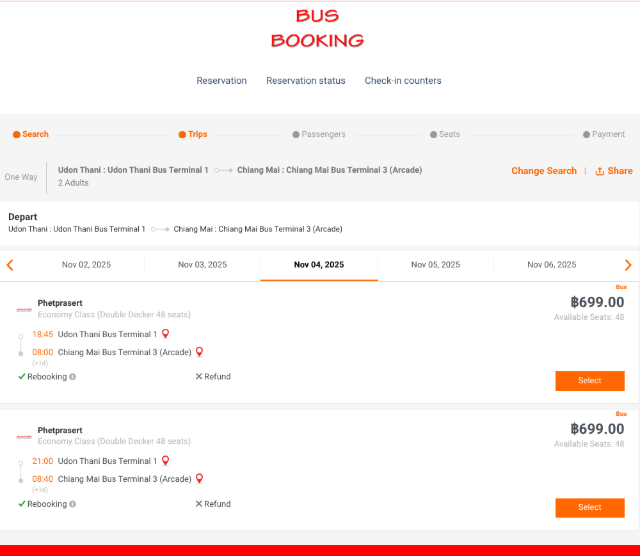Show earlier dates with left arrow
This screenshot has height=556, width=640.
[x=10, y=265]
